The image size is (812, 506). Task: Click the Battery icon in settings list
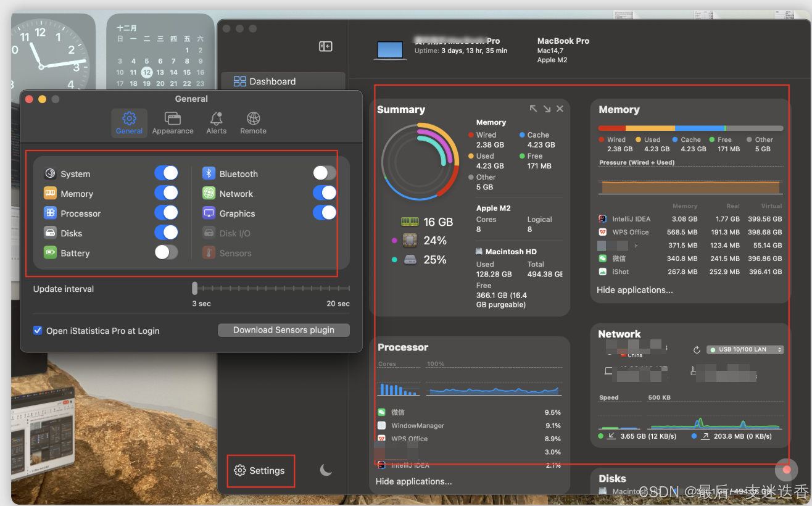click(x=50, y=253)
